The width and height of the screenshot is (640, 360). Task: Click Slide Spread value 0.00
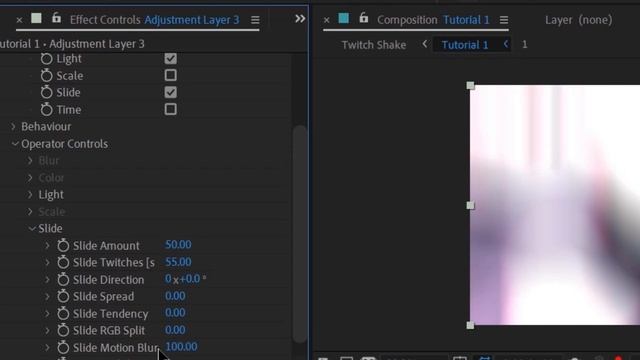coord(175,296)
